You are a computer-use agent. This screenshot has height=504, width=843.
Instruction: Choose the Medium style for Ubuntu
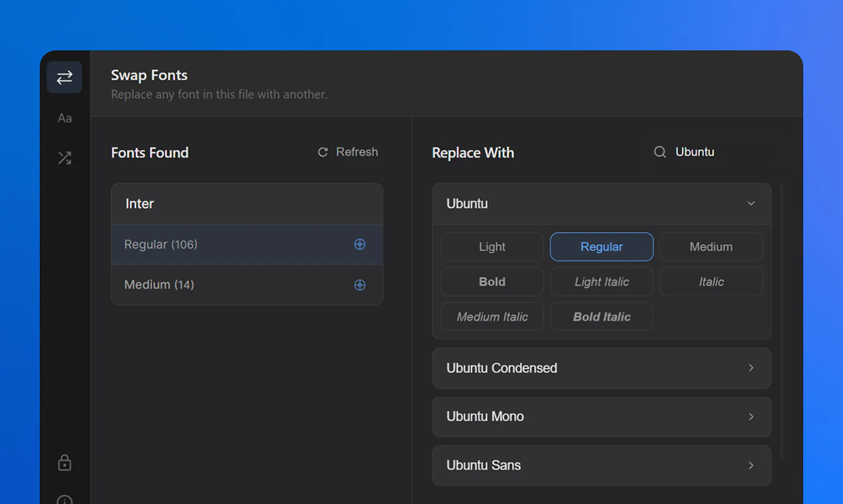(x=711, y=247)
